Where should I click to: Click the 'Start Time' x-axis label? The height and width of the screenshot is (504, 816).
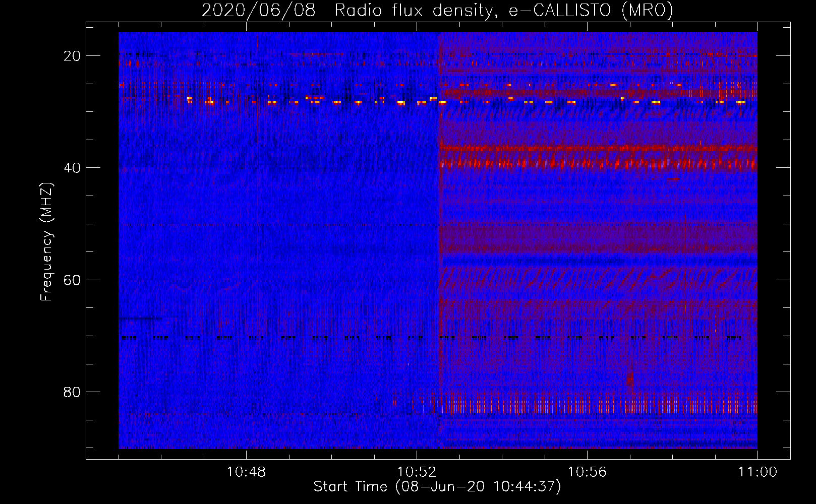[x=437, y=486]
